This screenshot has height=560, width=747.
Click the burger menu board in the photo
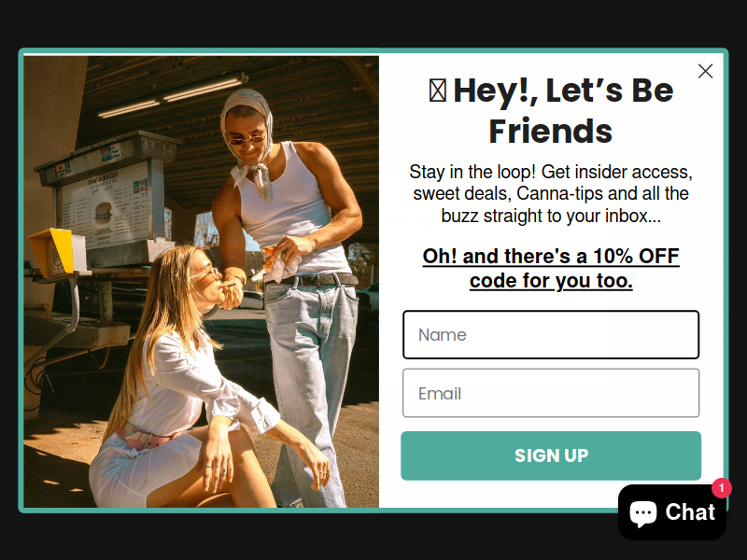pos(106,206)
